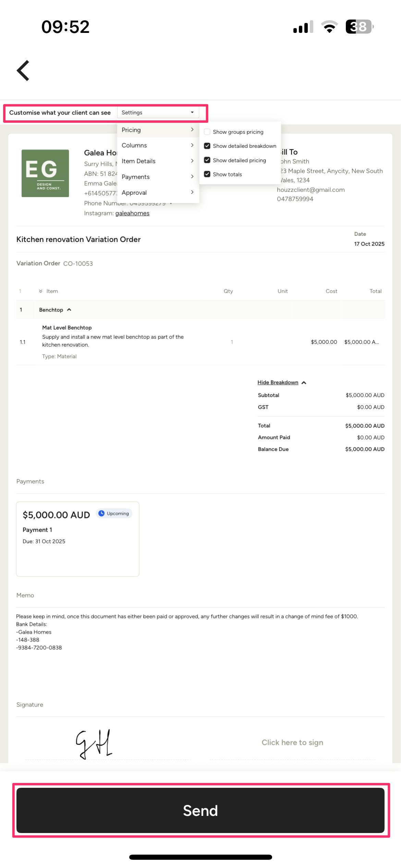Uncheck Show detailed breakdown
Screen dimensions: 401x868
[207, 146]
